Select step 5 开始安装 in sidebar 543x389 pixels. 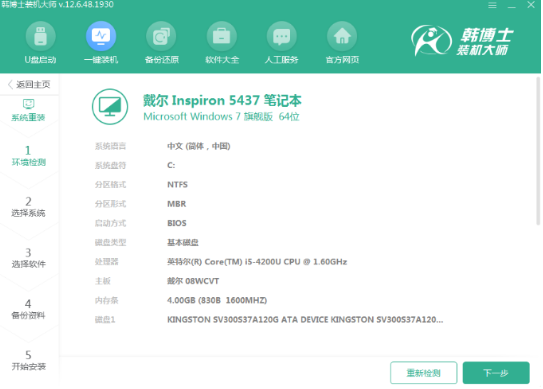pyautogui.click(x=28, y=360)
